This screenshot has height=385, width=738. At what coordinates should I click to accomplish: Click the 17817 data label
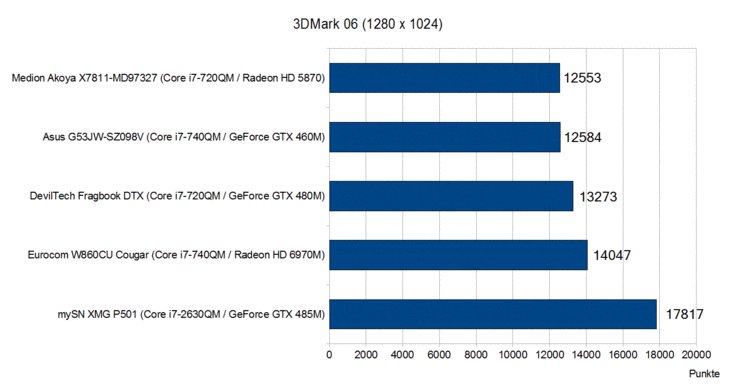[x=684, y=314]
